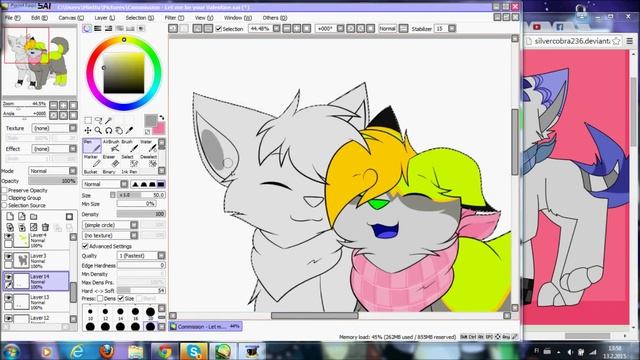Create a new normal layer
The width and height of the screenshot is (640, 360).
pyautogui.click(x=10, y=216)
